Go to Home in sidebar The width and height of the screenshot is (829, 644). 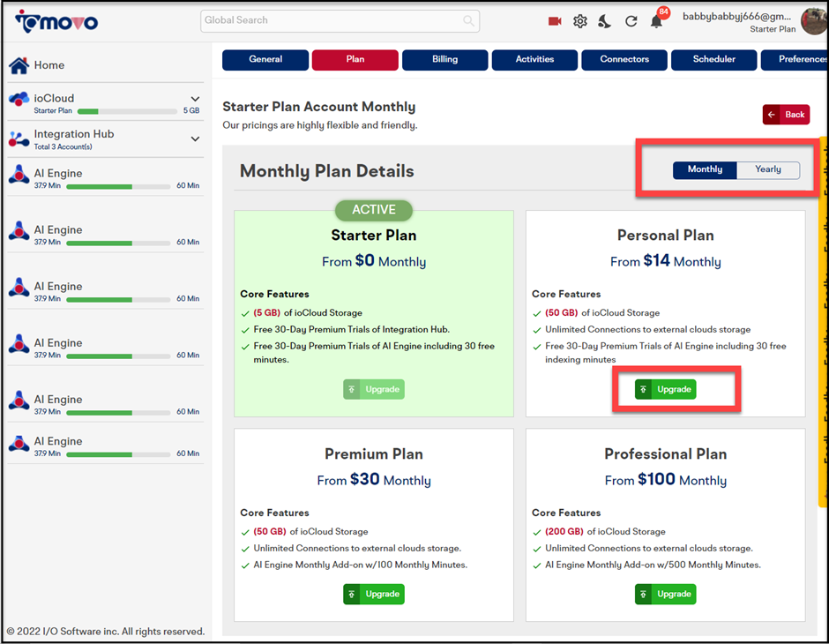pos(49,65)
